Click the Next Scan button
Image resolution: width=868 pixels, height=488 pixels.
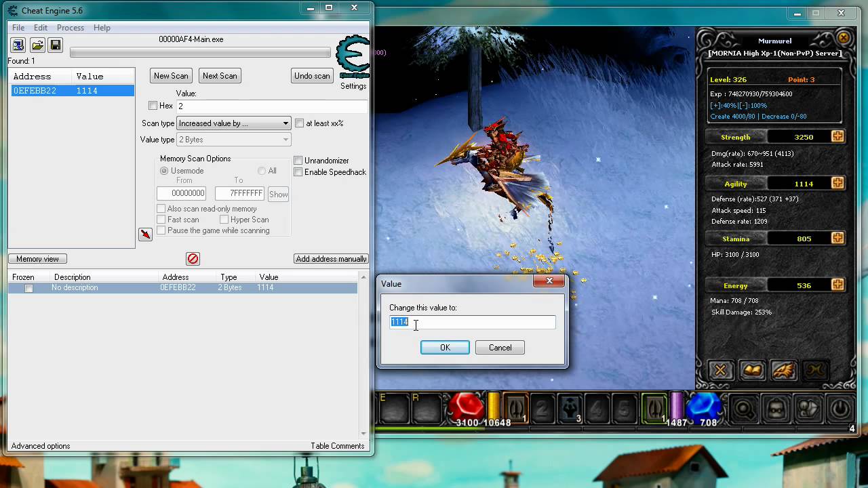tap(220, 76)
